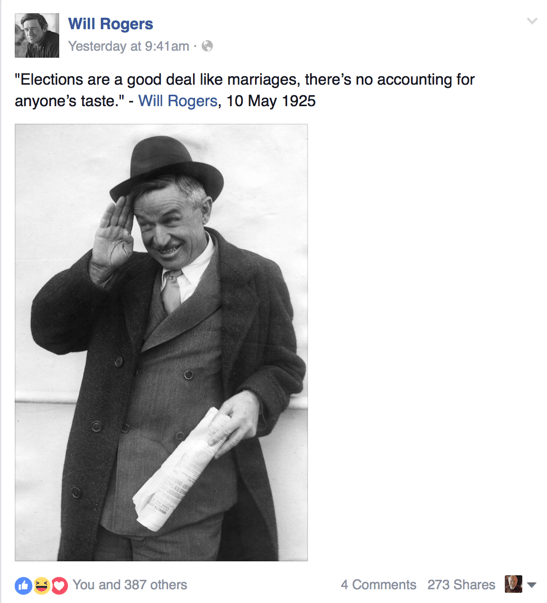Click the yellow Haha laughing reaction icon
547x603 pixels.
(x=42, y=586)
